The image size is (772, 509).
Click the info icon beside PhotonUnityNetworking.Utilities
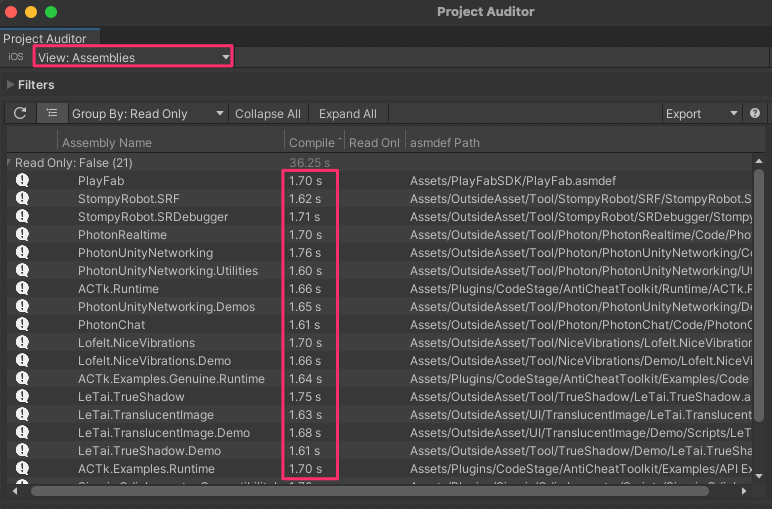pyautogui.click(x=22, y=270)
